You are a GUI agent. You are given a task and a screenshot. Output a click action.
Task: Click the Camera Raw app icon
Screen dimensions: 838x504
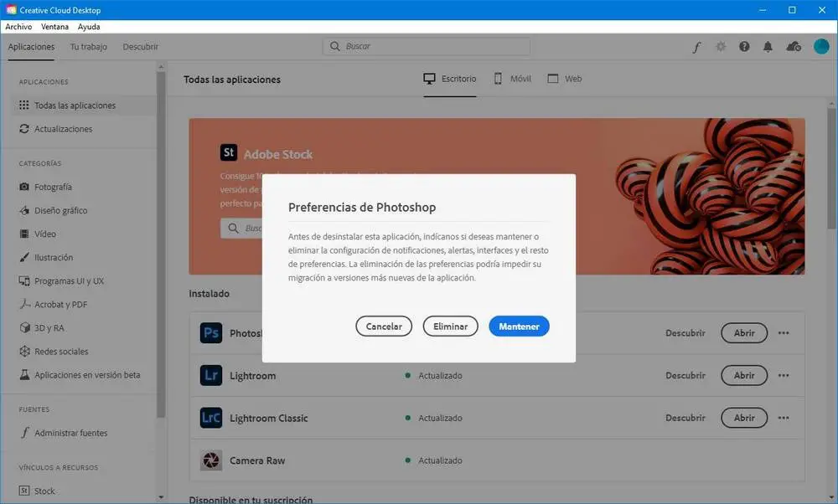click(211, 460)
